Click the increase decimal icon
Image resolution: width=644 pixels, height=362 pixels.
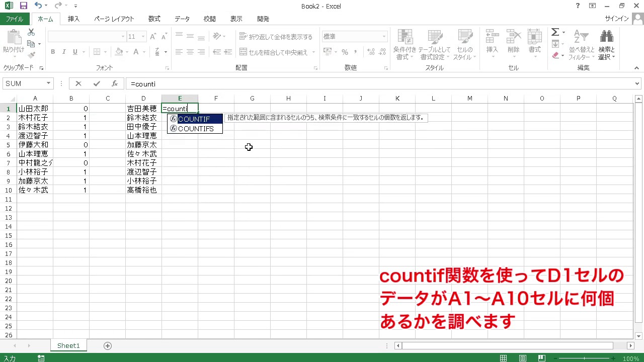pyautogui.click(x=371, y=52)
